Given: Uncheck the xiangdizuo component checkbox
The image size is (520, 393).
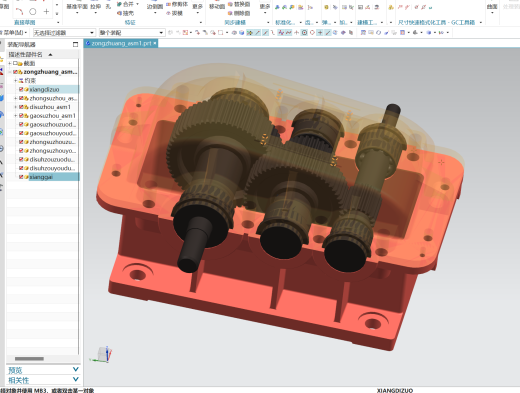Looking at the screenshot, I should (21, 89).
